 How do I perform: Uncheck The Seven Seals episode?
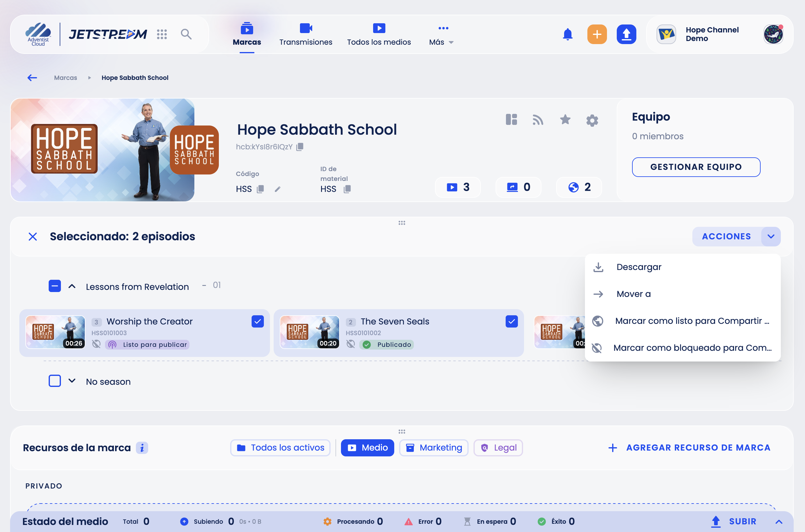[511, 321]
